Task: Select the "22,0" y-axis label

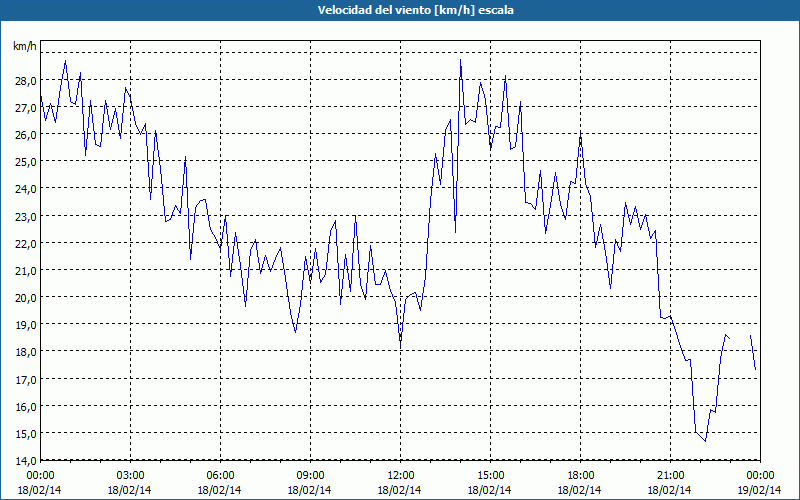Action: coord(27,243)
